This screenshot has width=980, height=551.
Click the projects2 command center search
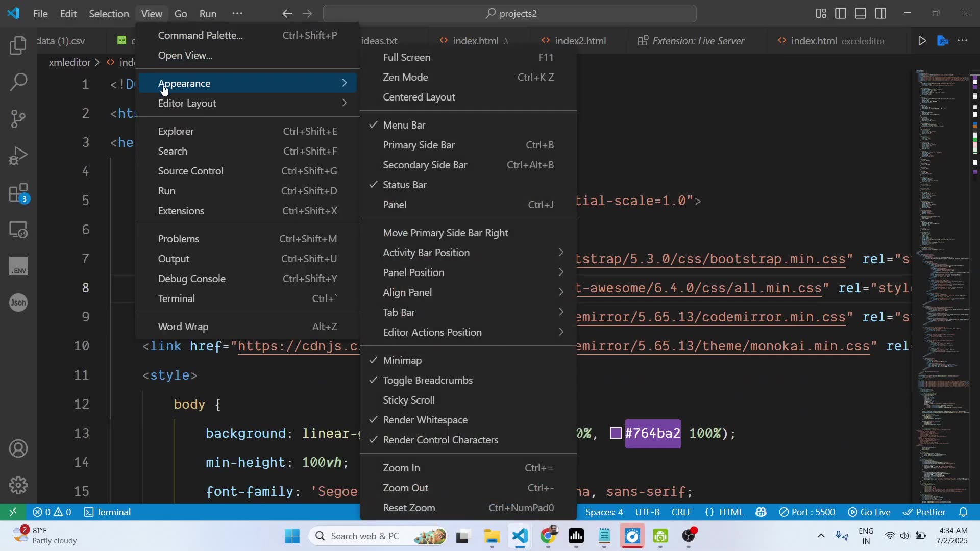pyautogui.click(x=510, y=14)
